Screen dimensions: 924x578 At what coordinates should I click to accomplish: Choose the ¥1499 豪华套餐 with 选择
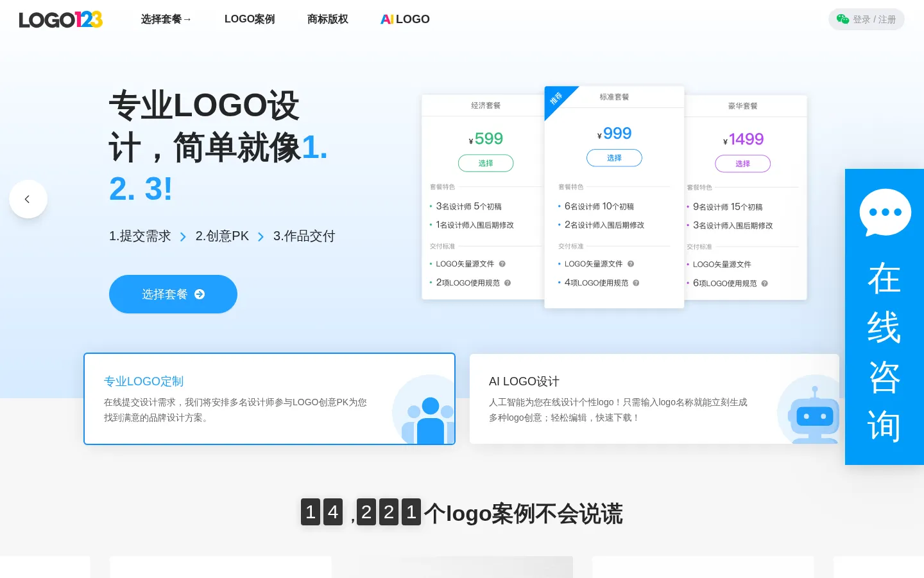[x=742, y=164]
